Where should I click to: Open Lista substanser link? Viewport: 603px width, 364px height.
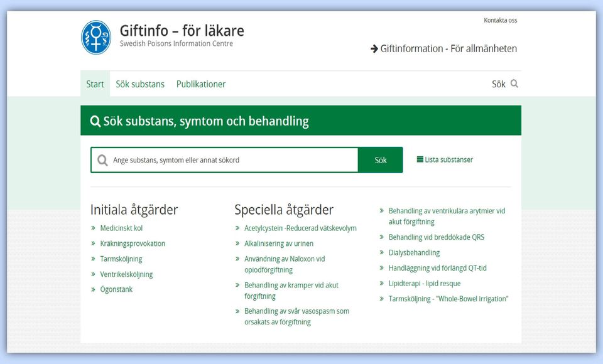448,159
